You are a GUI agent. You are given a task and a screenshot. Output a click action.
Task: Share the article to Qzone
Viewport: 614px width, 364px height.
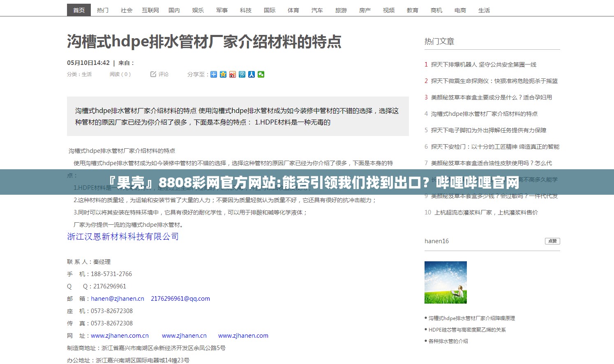pyautogui.click(x=223, y=74)
